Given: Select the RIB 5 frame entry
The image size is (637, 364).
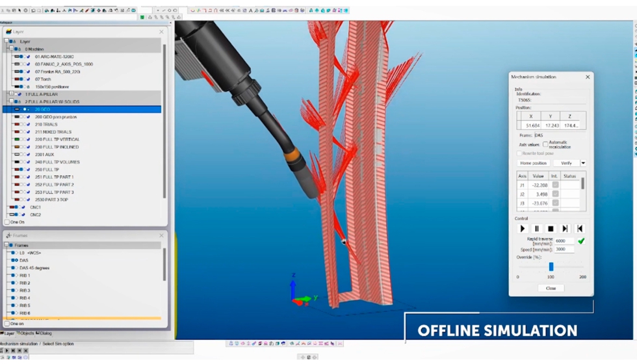Looking at the screenshot, I should pyautogui.click(x=25, y=305).
